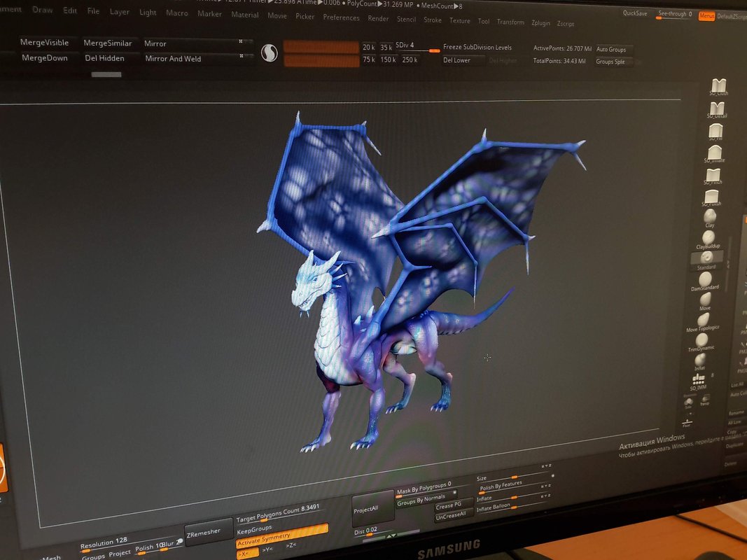747x560 pixels.
Task: Click the 250 k polycount preset
Action: pyautogui.click(x=410, y=60)
